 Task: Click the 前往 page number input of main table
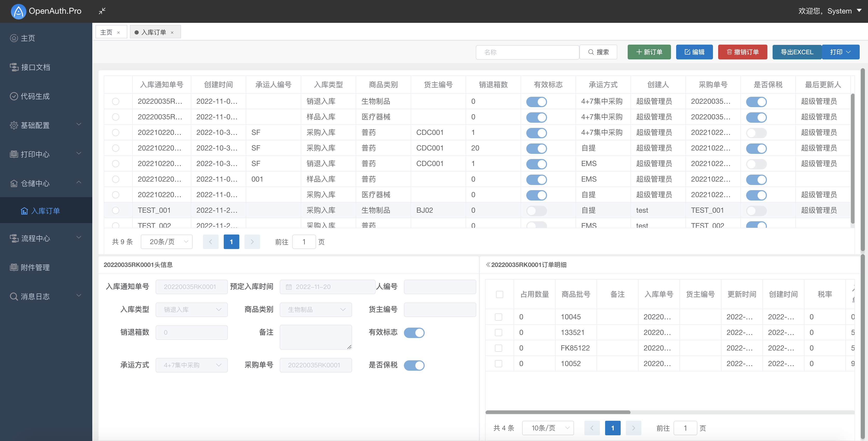pos(304,242)
